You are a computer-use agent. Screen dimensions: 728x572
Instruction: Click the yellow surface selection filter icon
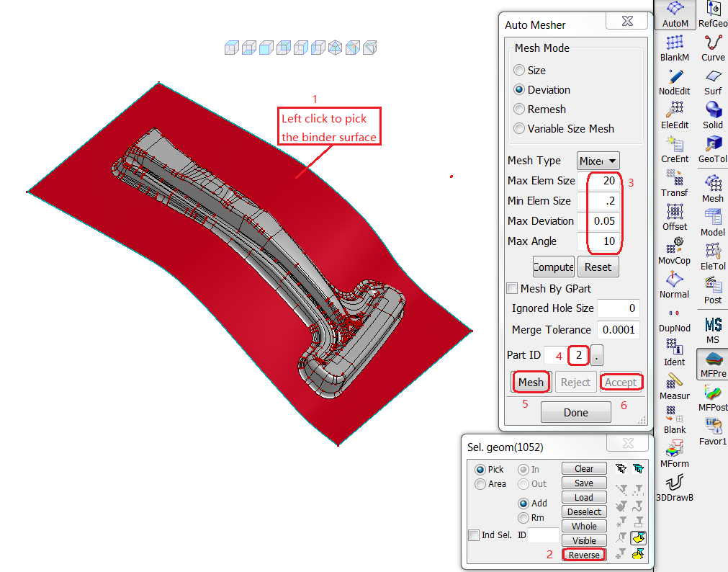[x=639, y=538]
